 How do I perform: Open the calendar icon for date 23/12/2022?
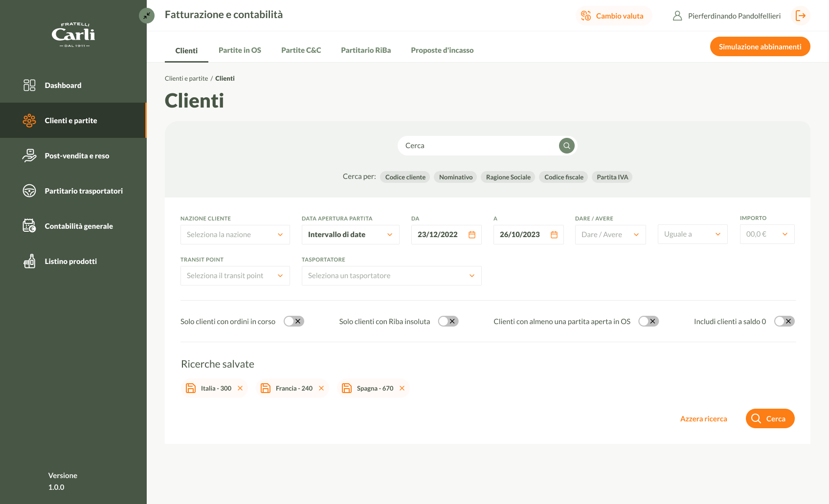[x=471, y=235]
